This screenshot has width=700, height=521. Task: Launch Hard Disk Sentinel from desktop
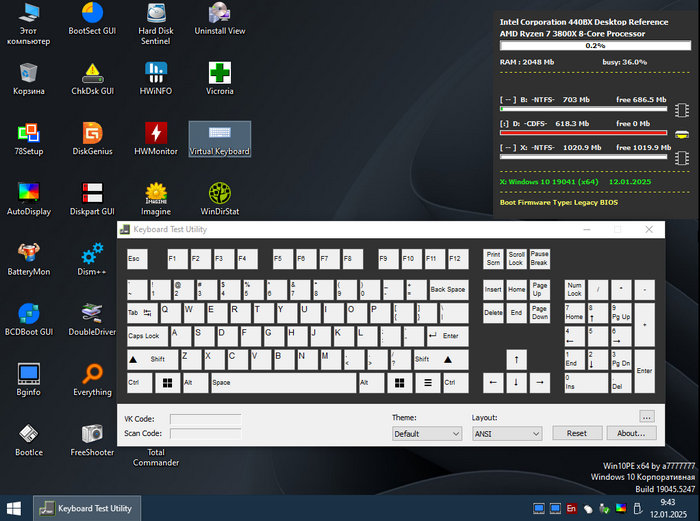pyautogui.click(x=156, y=23)
